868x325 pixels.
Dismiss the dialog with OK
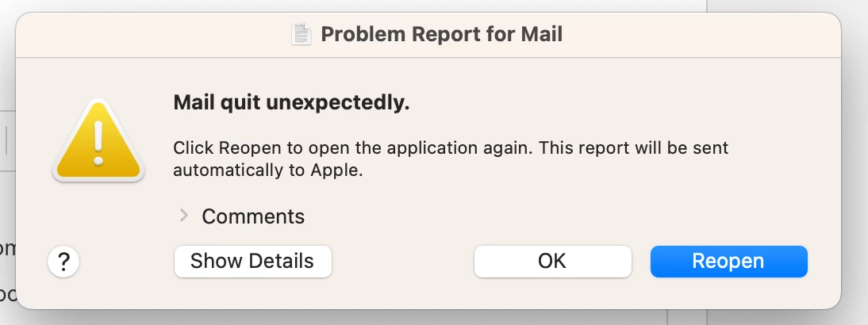click(552, 262)
